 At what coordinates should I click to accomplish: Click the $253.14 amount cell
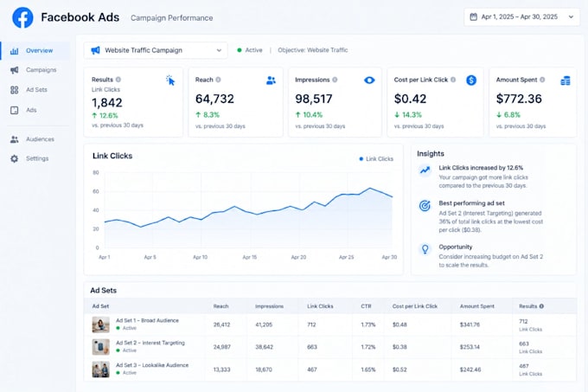tap(470, 347)
